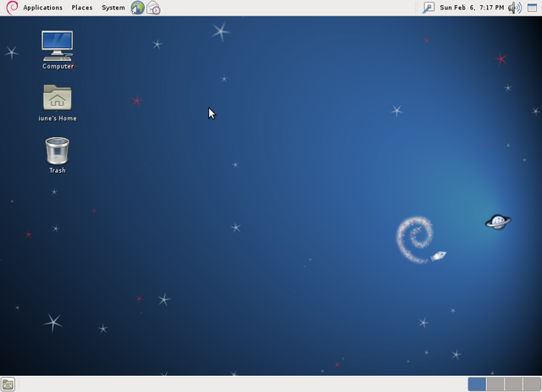Screen dimensions: 542x392
Task: Open the System menu
Action: (x=113, y=8)
